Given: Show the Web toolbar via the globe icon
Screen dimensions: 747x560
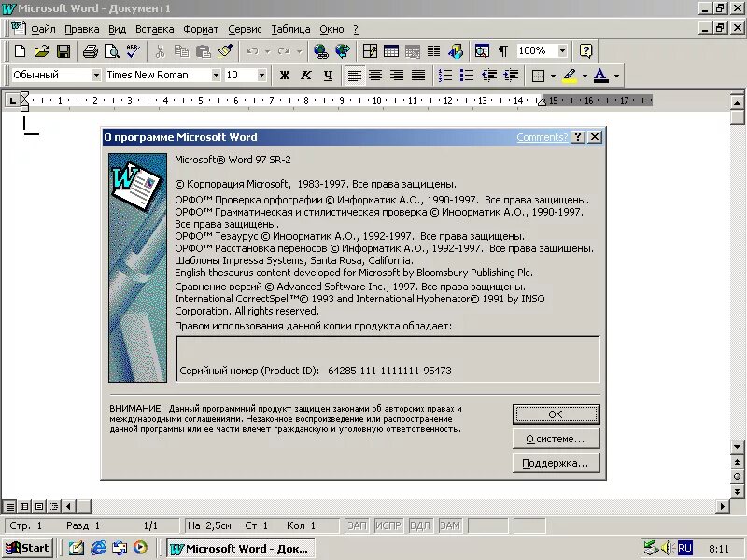Looking at the screenshot, I should (343, 51).
